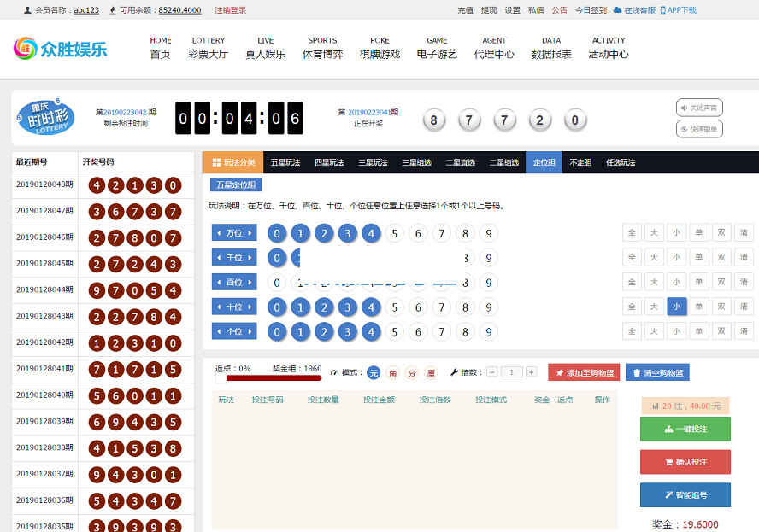Select 角 betting mode
Screen dimensions: 759x532
(x=392, y=372)
